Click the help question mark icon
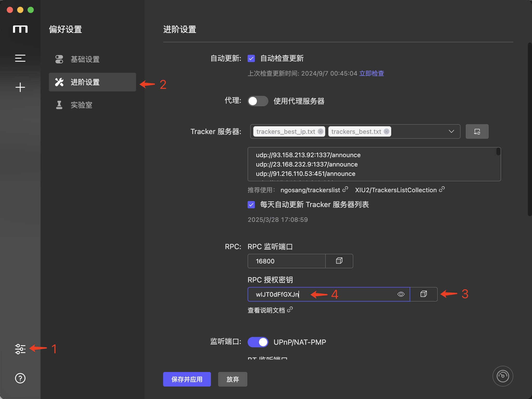Viewport: 532px width, 399px height. (20, 378)
